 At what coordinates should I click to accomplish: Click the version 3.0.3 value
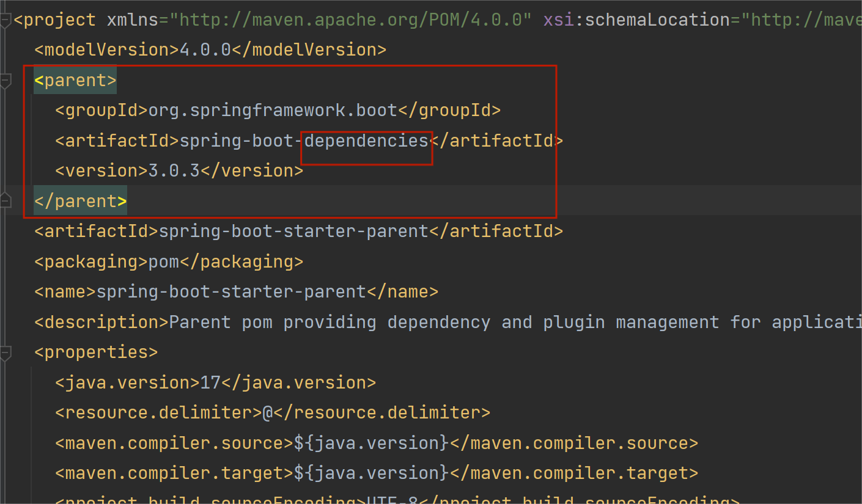pos(174,170)
